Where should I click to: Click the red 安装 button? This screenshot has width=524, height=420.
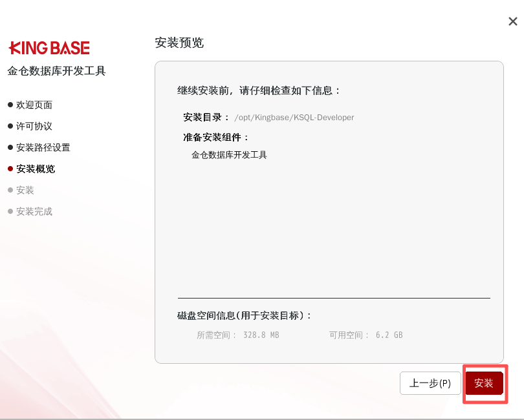pos(484,383)
